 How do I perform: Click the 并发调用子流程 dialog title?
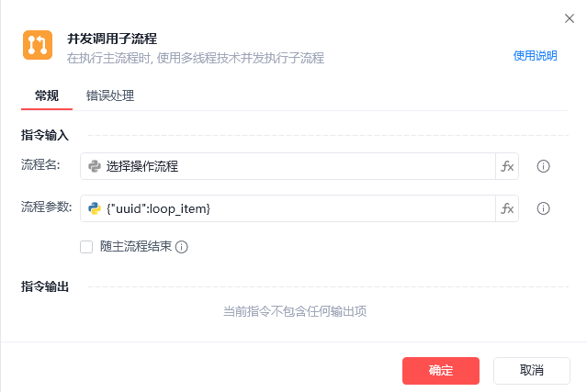pyautogui.click(x=112, y=39)
